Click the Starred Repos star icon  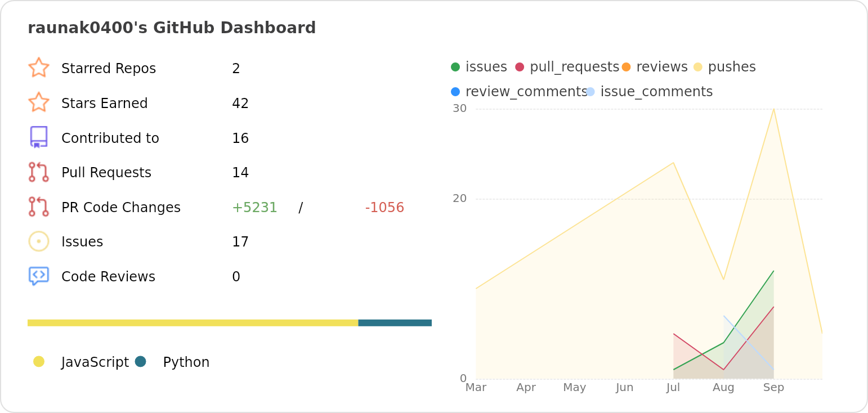click(39, 68)
